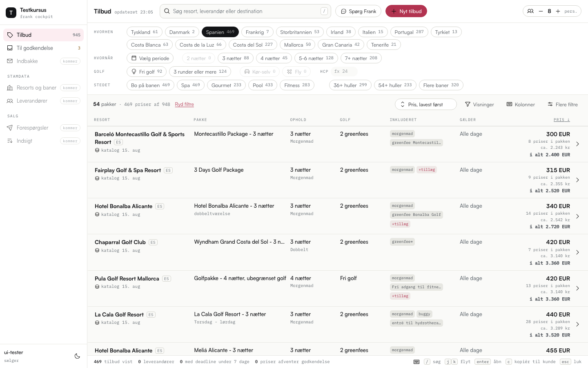Click the HCP handicap input field
Image resolution: width=588 pixels, height=368 pixels.
point(344,72)
